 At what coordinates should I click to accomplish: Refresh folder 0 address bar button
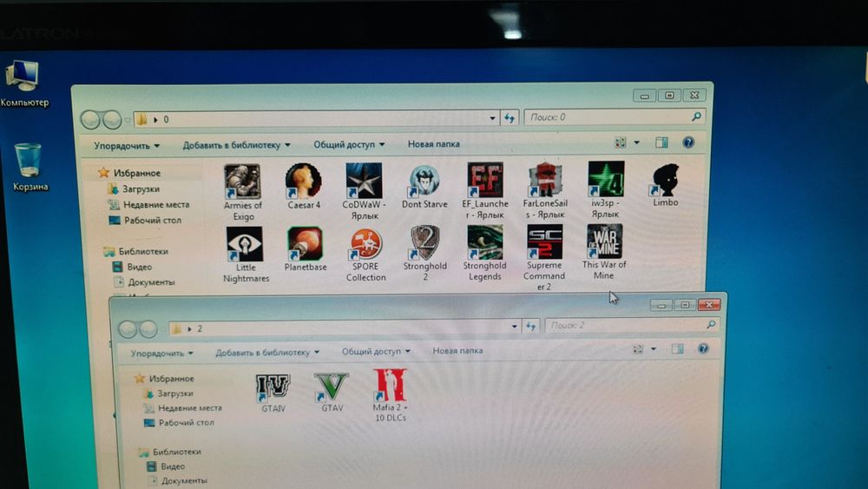(x=510, y=117)
